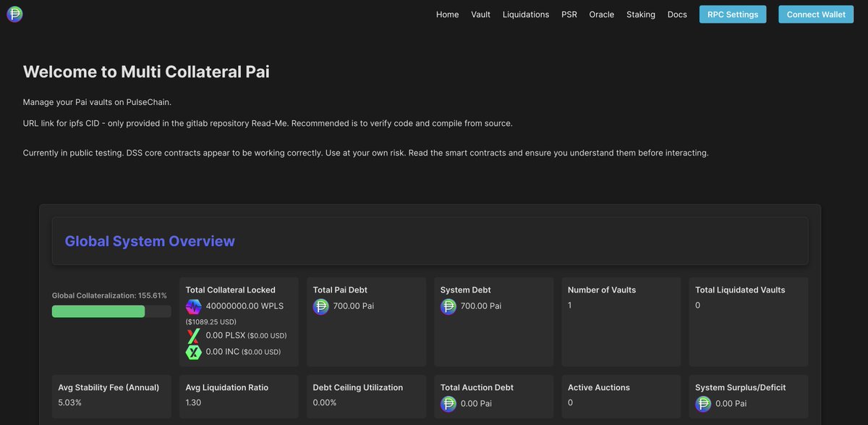Screen dimensions: 868x425
Task: Click the Active Auctions label
Action: (x=599, y=387)
